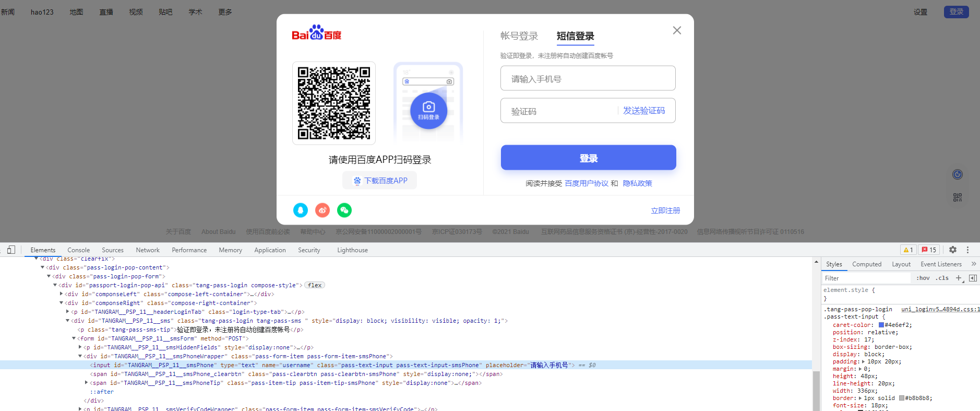Switch to the Computed styles tab
Screen dimensions: 980x411
coord(867,264)
